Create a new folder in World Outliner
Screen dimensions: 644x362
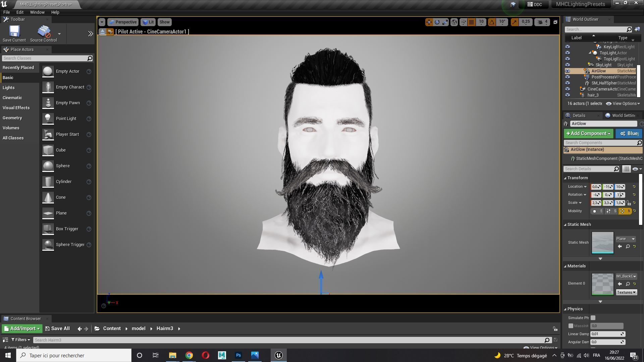tap(637, 29)
